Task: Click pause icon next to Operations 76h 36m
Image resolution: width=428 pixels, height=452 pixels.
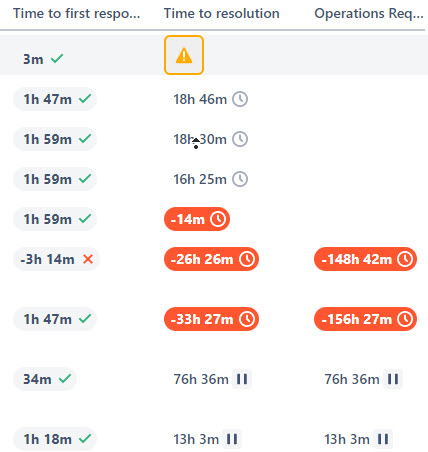Action: [x=393, y=379]
